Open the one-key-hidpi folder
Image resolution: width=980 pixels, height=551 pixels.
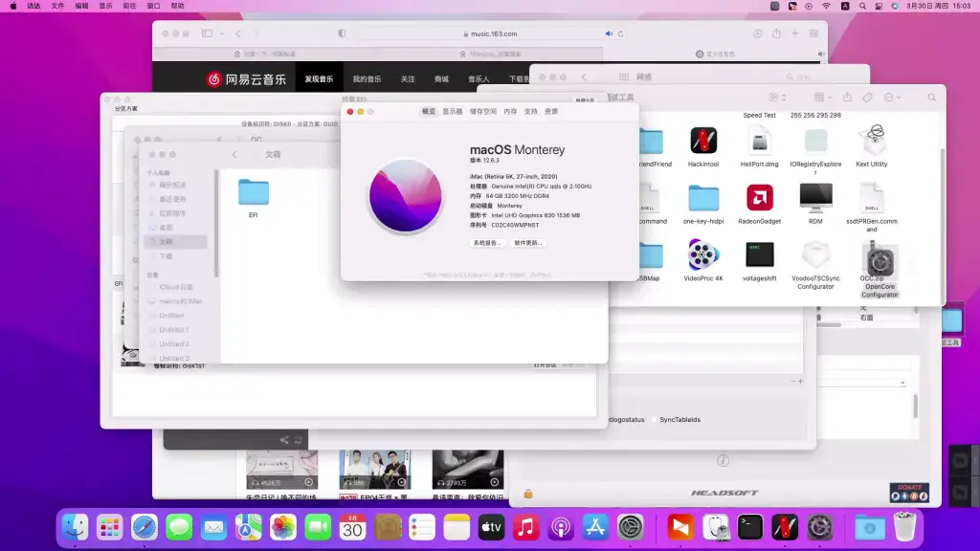(x=703, y=199)
